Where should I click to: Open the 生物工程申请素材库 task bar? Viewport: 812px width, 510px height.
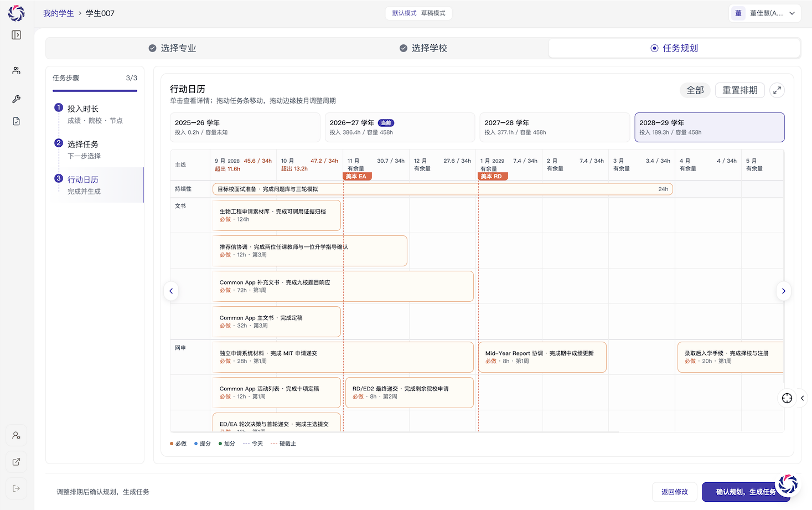coord(277,215)
